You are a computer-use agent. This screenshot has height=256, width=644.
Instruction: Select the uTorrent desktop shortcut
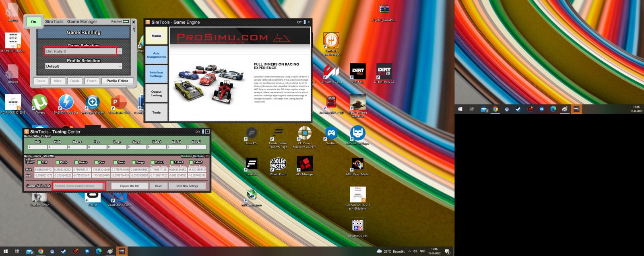coord(39,103)
